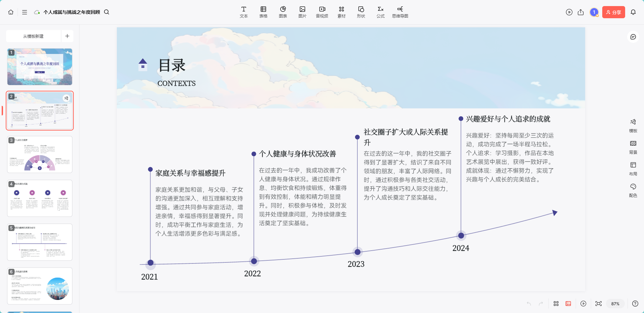
Task: Insert a table (表格)
Action: [263, 12]
